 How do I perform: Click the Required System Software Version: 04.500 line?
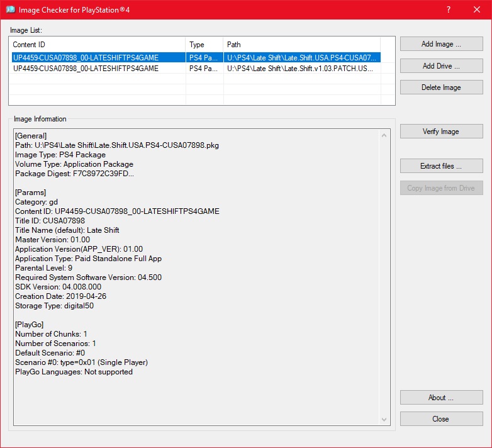tap(89, 277)
